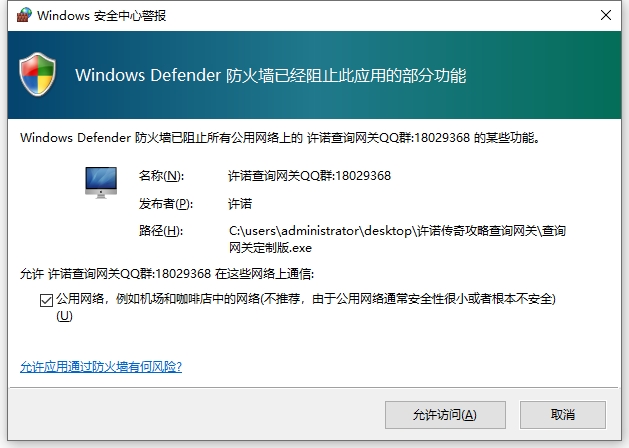Select the app name value beside 名称(N)

point(309,176)
